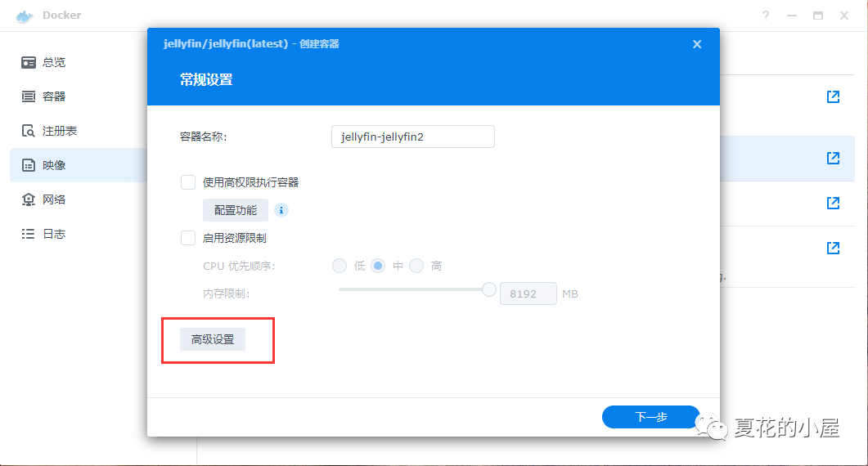Viewport: 868px width, 466px height.
Task: Open the 容器 container section
Action: [54, 96]
